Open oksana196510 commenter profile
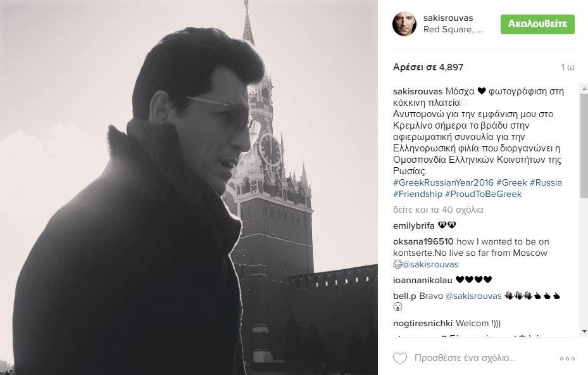Image resolution: width=588 pixels, height=375 pixels. click(423, 242)
